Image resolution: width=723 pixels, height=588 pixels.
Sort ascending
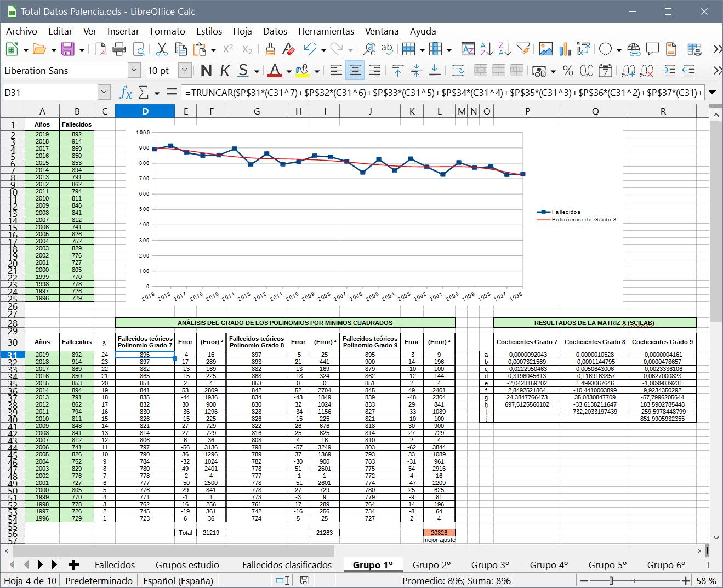pos(486,50)
